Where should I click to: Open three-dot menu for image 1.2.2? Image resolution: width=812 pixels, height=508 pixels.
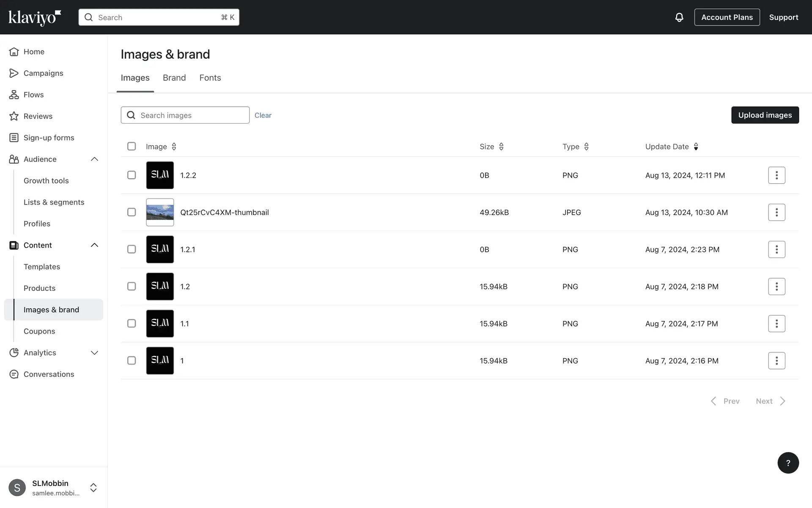tap(776, 175)
